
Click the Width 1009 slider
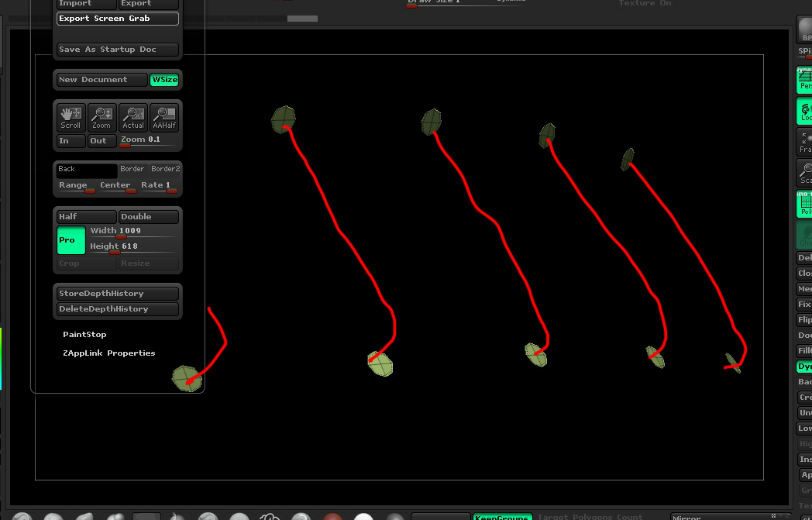pyautogui.click(x=133, y=232)
